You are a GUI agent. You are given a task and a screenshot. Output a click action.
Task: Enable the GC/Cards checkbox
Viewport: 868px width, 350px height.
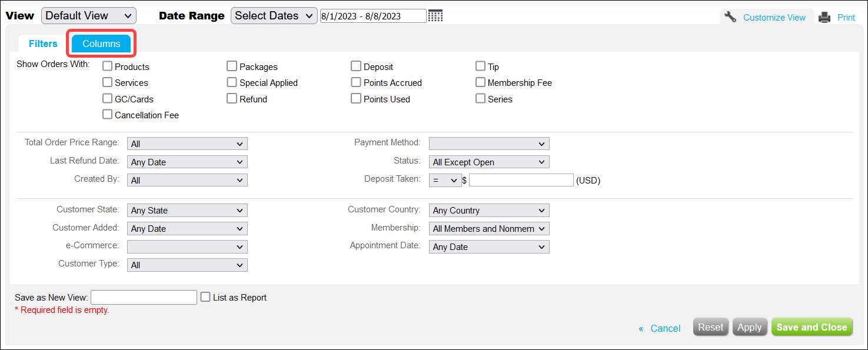pos(107,99)
